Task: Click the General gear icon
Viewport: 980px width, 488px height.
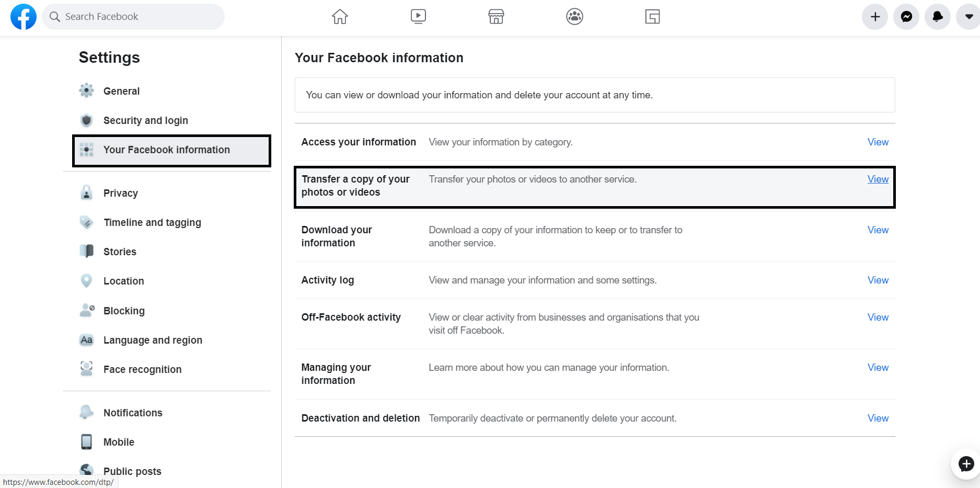Action: 87,90
